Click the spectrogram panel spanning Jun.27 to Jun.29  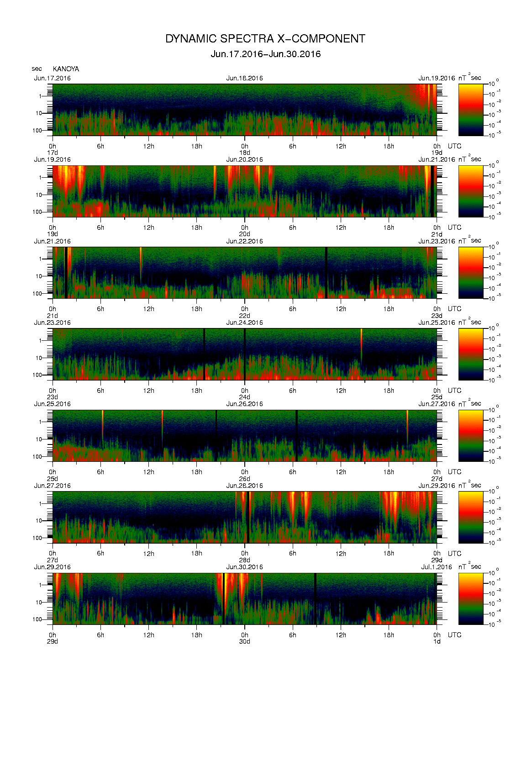(x=245, y=517)
